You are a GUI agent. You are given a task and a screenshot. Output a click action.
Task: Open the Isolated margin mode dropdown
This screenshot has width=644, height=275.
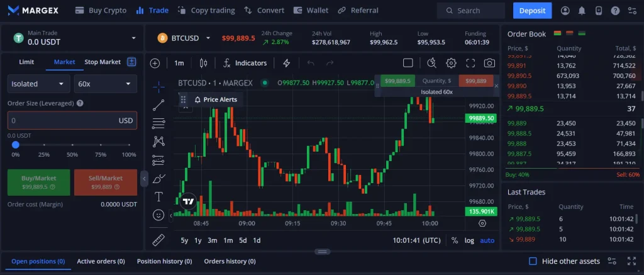tap(38, 84)
